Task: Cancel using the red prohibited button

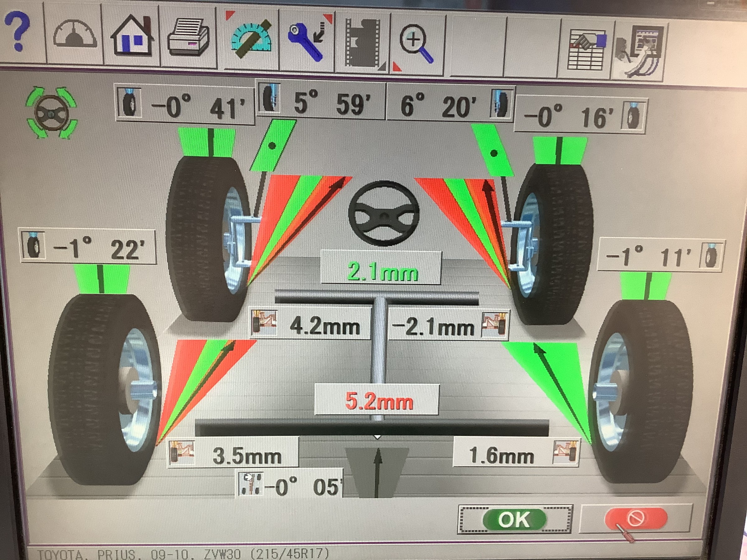Action: click(x=636, y=519)
